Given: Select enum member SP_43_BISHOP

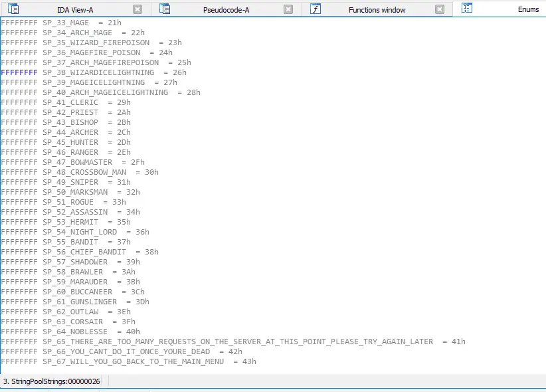Looking at the screenshot, I should pyautogui.click(x=70, y=122).
